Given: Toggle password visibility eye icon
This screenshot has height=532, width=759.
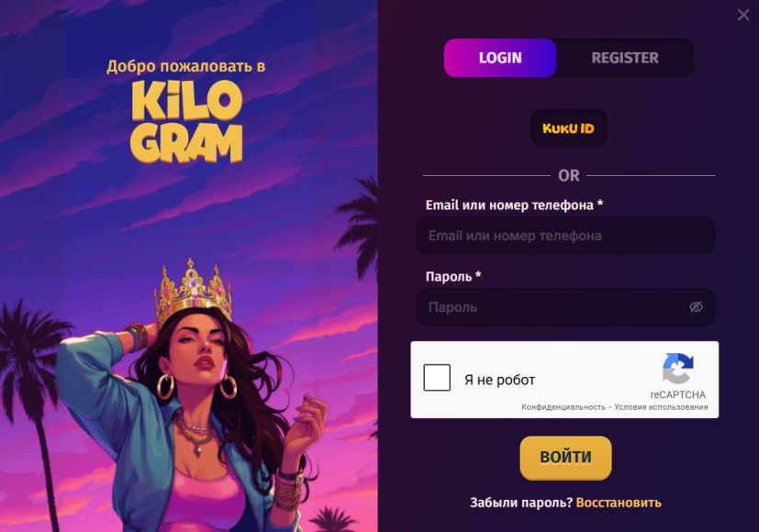Looking at the screenshot, I should click(x=696, y=307).
